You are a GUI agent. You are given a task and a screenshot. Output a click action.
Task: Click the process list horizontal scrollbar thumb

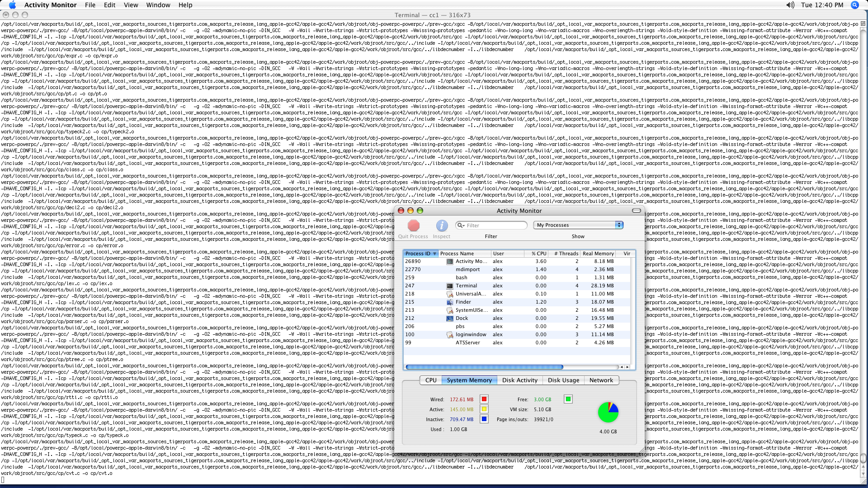[484, 367]
